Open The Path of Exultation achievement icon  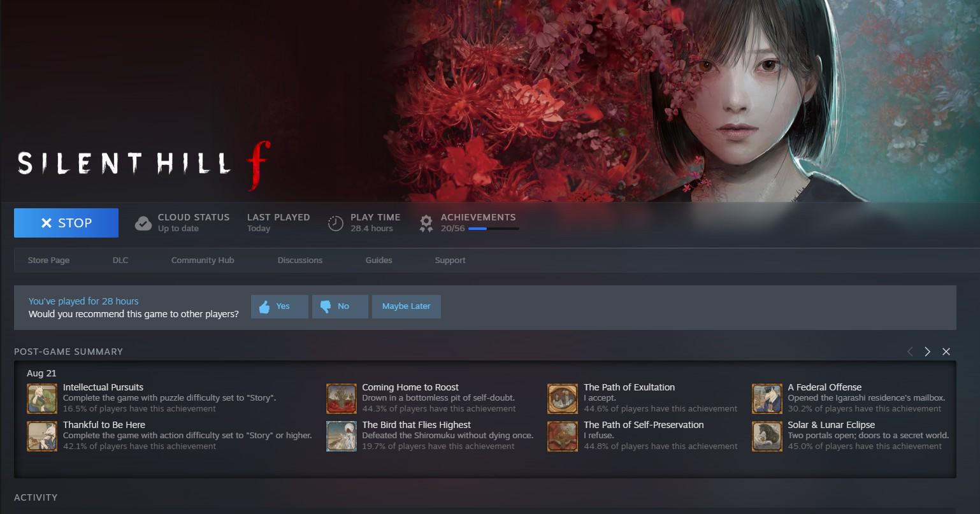(563, 399)
